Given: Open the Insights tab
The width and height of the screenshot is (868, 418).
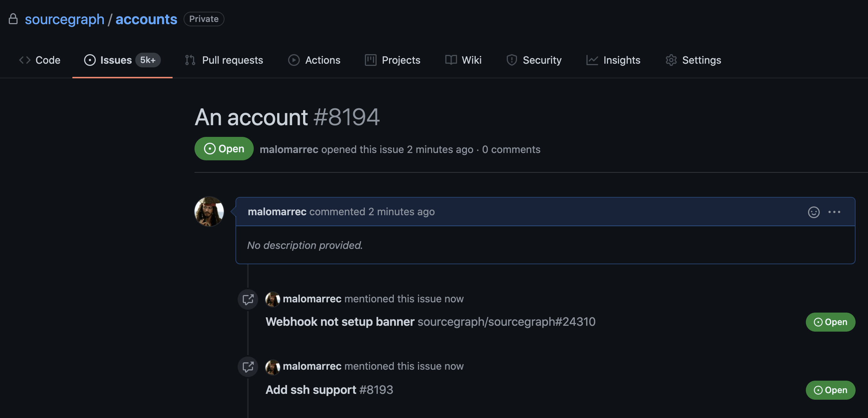Looking at the screenshot, I should 613,60.
